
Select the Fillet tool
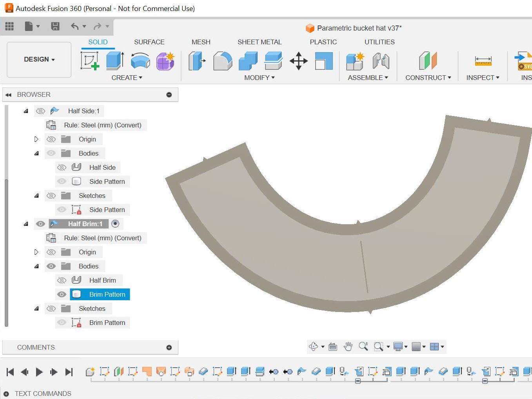point(223,61)
